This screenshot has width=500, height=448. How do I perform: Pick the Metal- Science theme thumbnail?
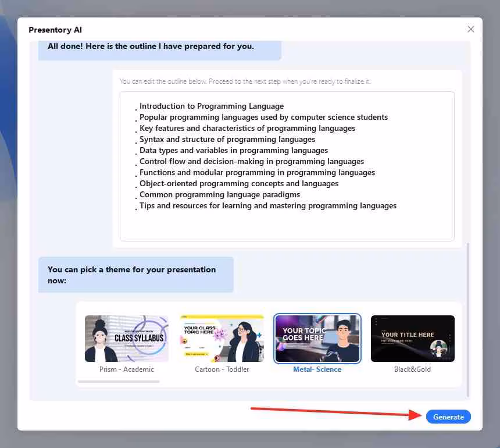pos(317,339)
